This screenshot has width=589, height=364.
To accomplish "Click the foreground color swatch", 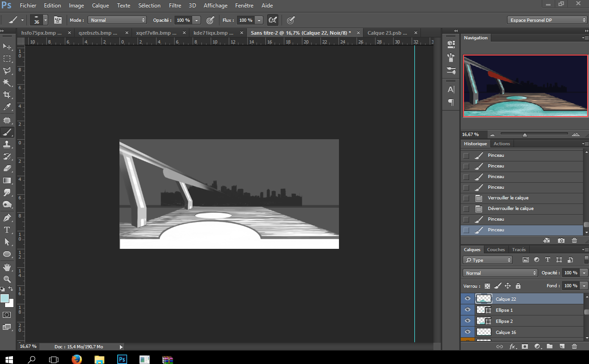I will [5, 299].
